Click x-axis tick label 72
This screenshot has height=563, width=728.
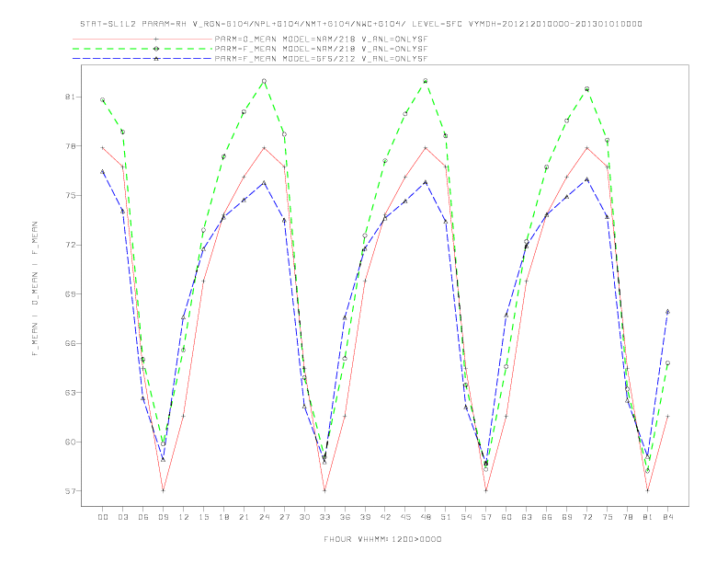coord(587,517)
